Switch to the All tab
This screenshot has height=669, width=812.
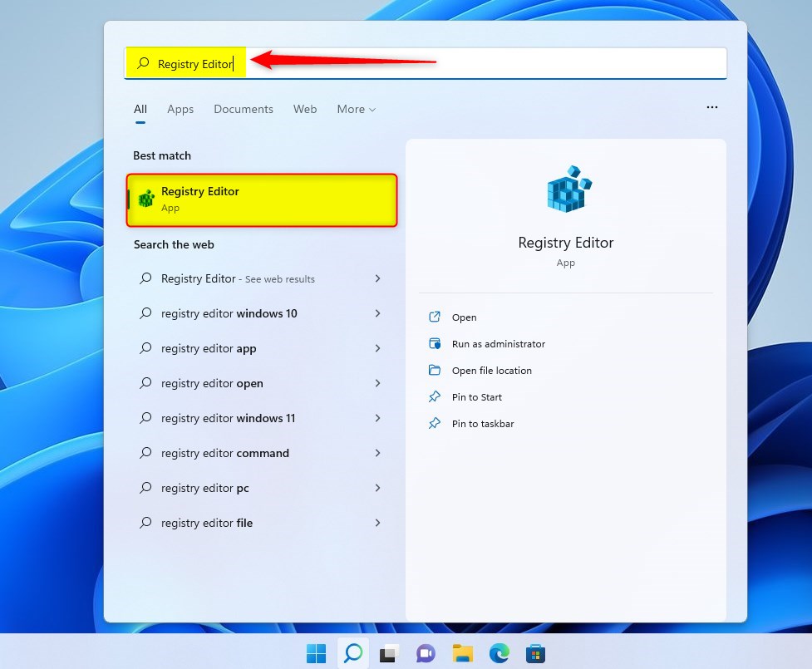[x=140, y=109]
